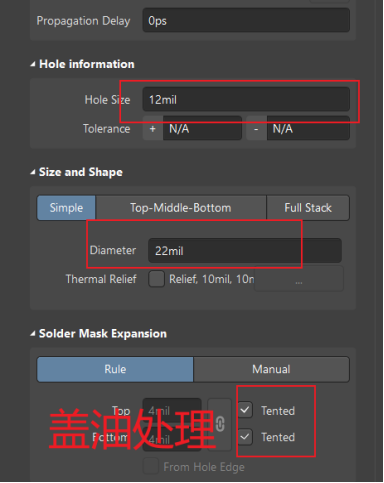Toggle the Thermal Relief checkbox
Screen dimensions: 384x483
click(156, 279)
